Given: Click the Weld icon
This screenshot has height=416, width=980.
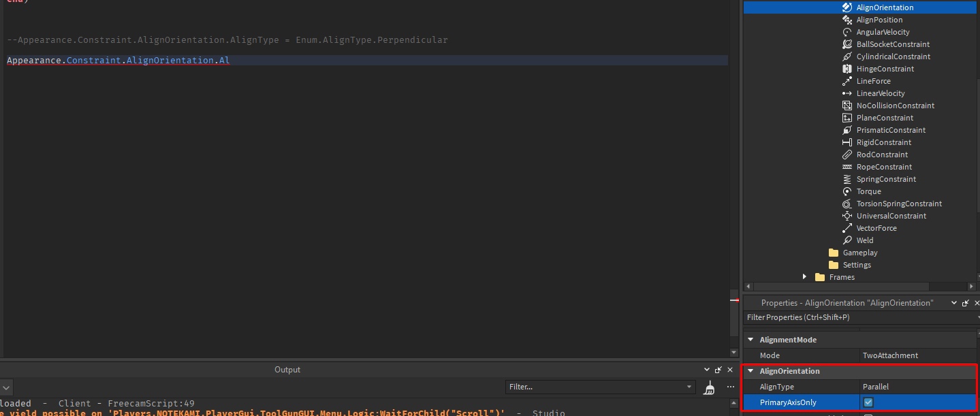Looking at the screenshot, I should pos(847,240).
